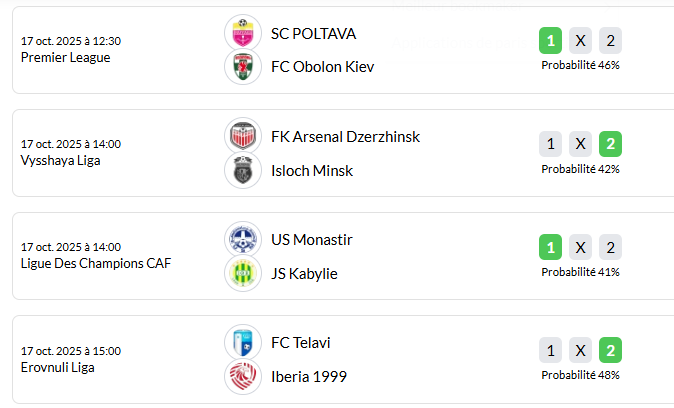Click the JS Kabylie club crest
Viewport: 674px width, 408px height.
243,273
